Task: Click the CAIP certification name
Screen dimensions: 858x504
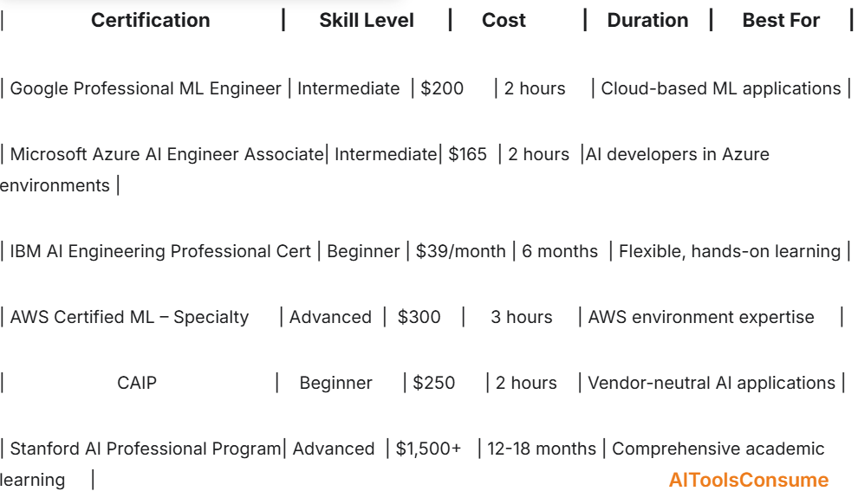Action: pos(137,383)
